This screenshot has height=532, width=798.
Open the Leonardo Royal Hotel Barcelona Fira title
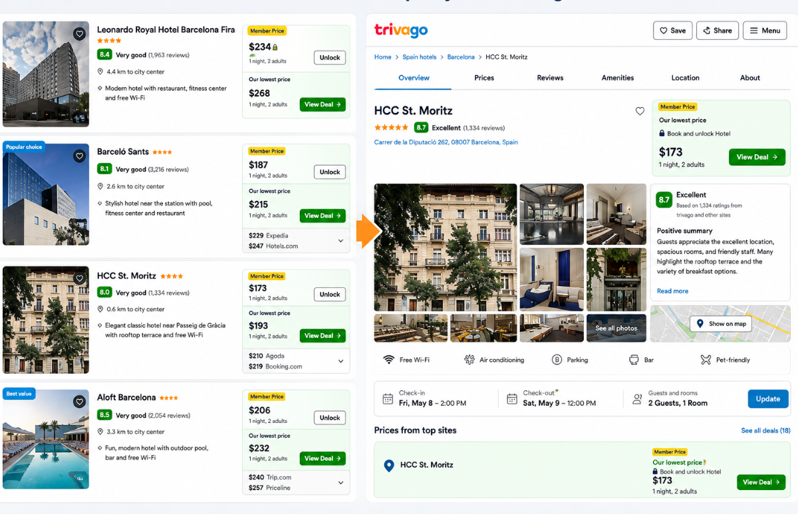[x=166, y=29]
